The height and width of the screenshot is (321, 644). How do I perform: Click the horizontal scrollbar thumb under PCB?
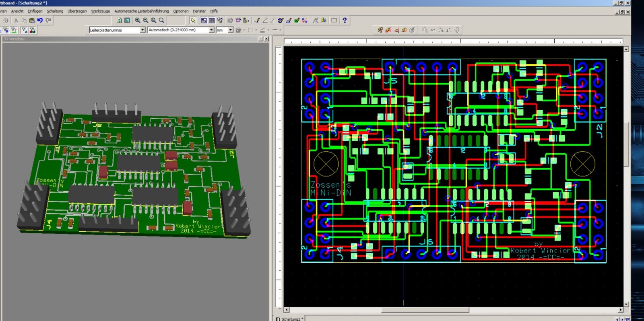tap(425, 310)
